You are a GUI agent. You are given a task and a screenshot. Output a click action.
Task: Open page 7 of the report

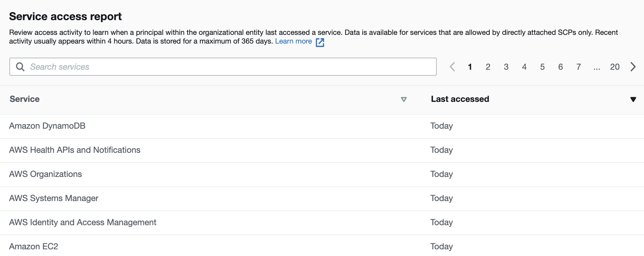579,67
